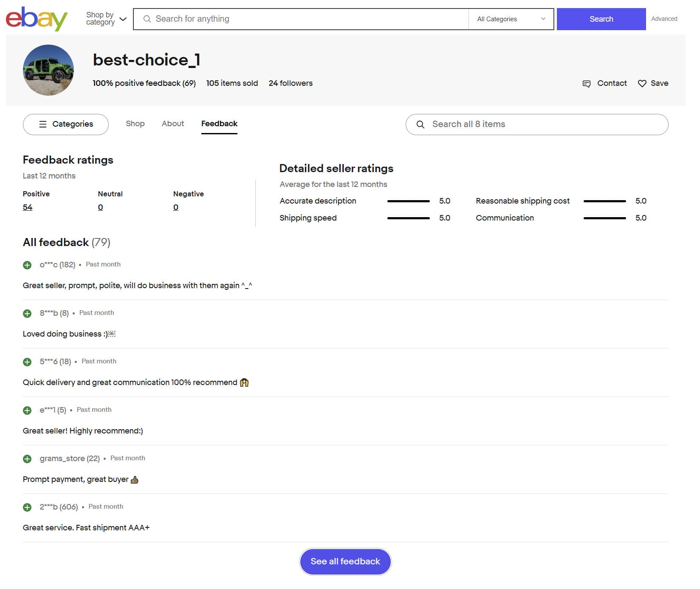Switch to the Shop tab

135,124
